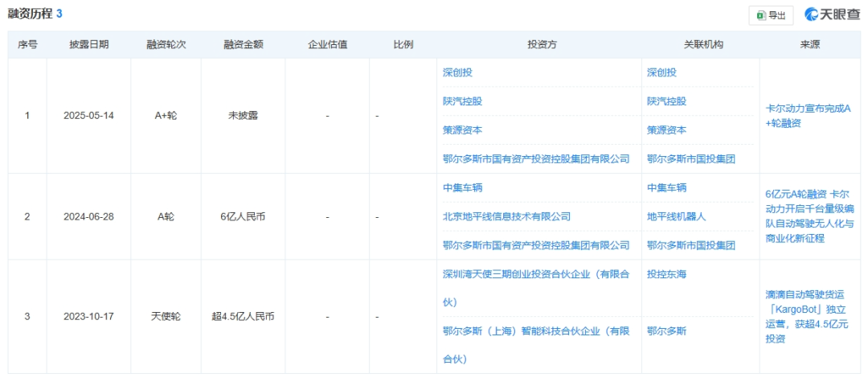Open investor 北京地平线信息技术有限公司
The image size is (868, 390).
pos(506,216)
